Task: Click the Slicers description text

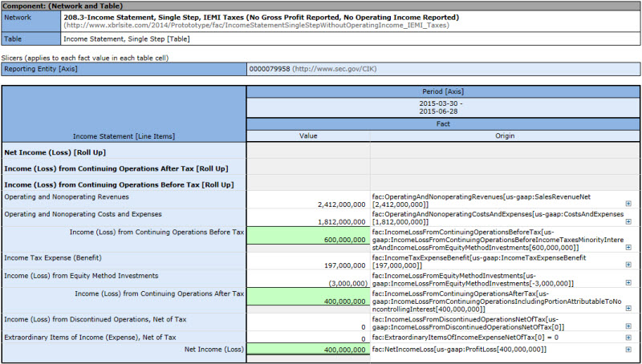Action: 85,58
